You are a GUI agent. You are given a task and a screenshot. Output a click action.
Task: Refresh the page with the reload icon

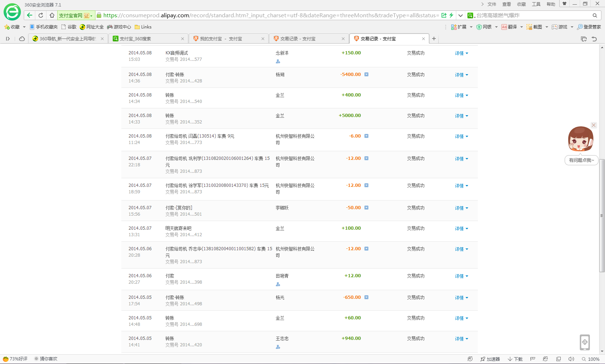coord(41,15)
